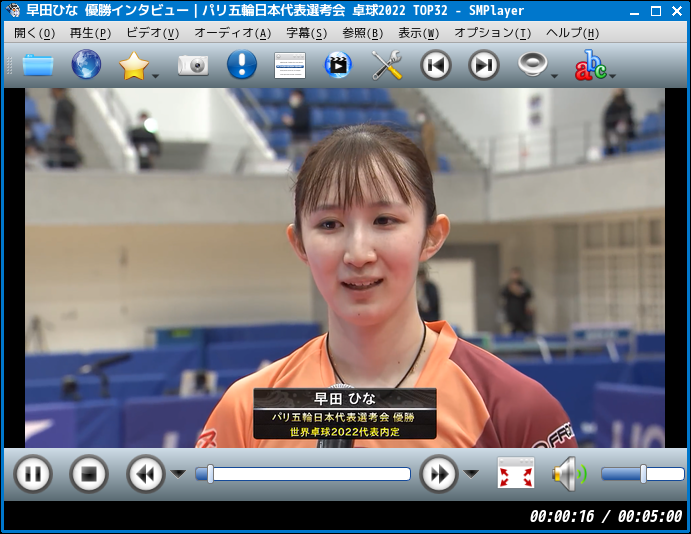Screen dimensions: 691x534
Task: Click the seek bar to change position
Action: pos(303,474)
